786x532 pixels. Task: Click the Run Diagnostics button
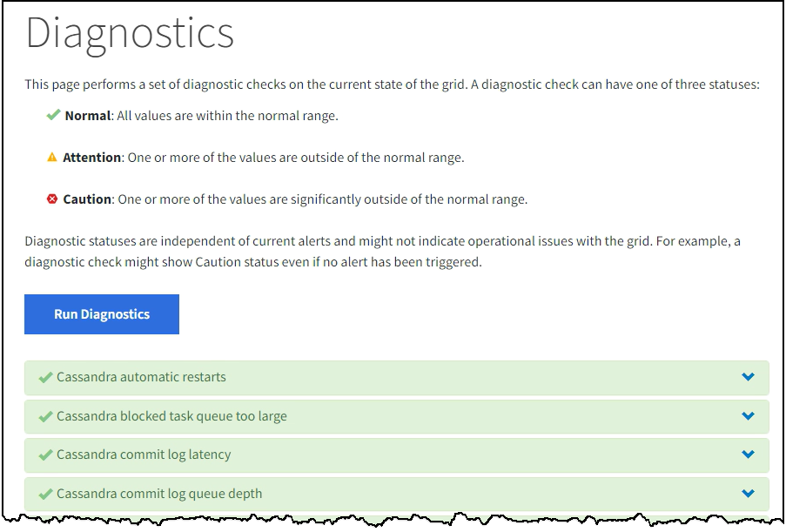tap(102, 314)
